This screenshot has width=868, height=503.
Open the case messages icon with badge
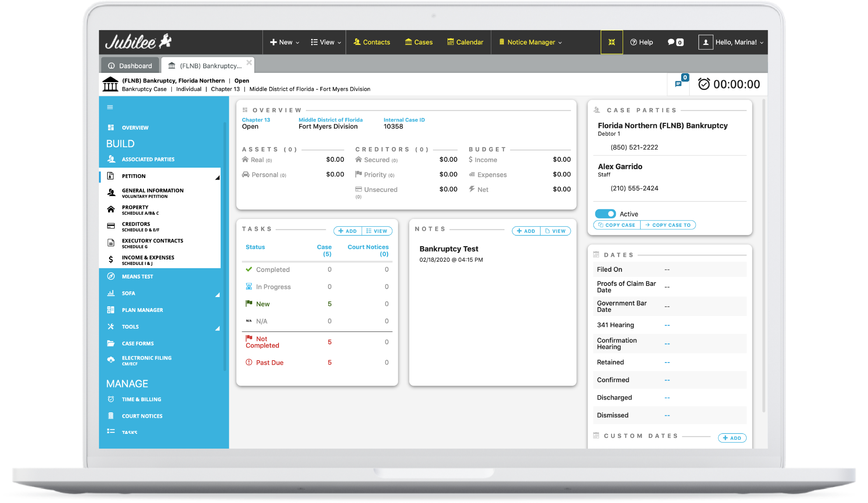(679, 84)
